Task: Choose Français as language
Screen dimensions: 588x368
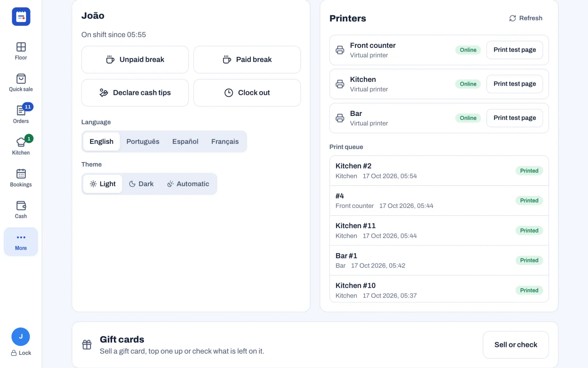Action: click(225, 142)
